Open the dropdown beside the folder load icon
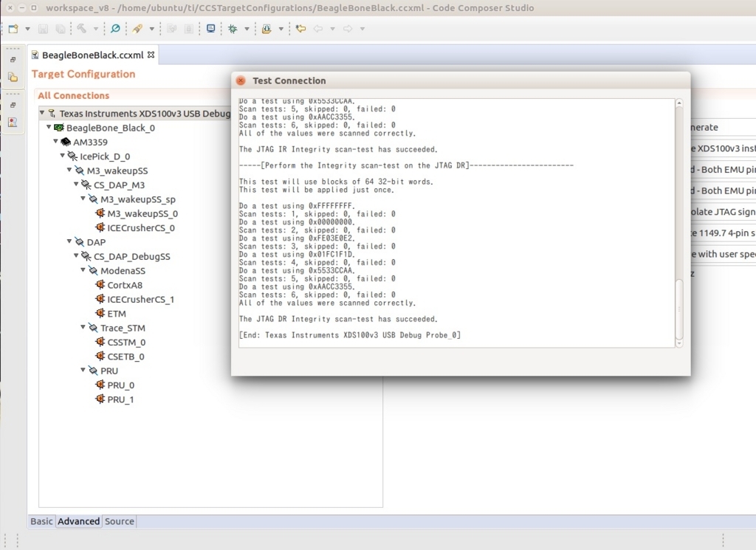Viewport: 756px width, 550px height. pos(281,29)
